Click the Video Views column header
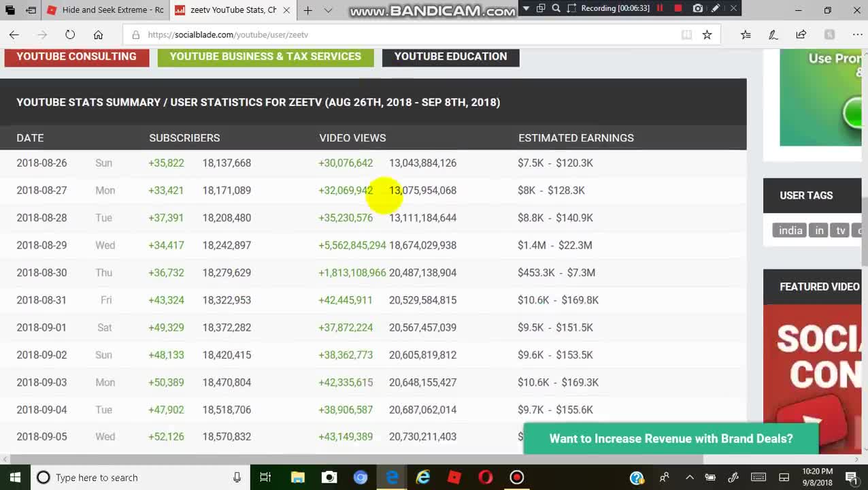The width and height of the screenshot is (868, 490). point(352,138)
